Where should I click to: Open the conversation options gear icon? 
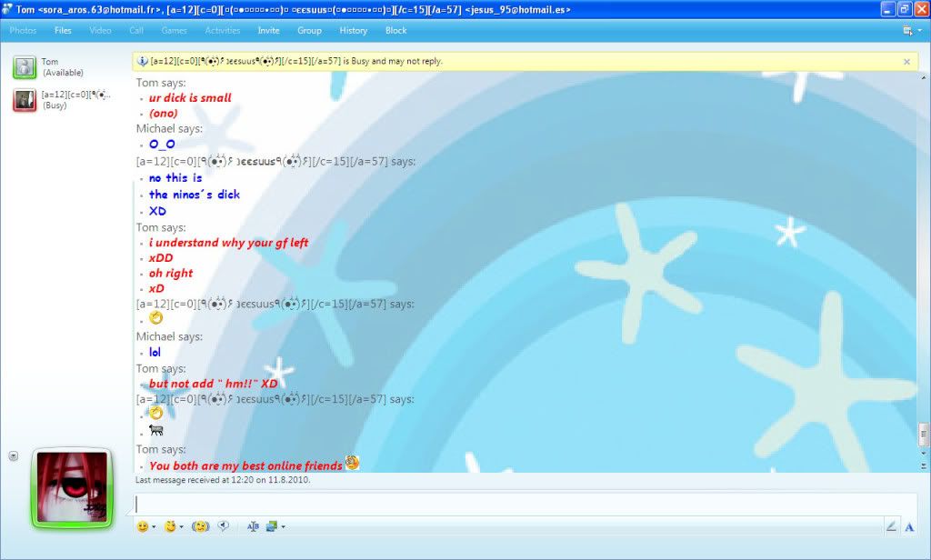(x=906, y=30)
